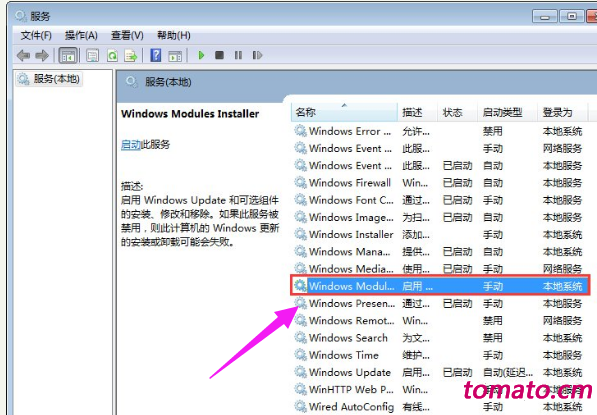The width and height of the screenshot is (597, 415).
Task: Open the 查看(V) menu
Action: [x=127, y=35]
